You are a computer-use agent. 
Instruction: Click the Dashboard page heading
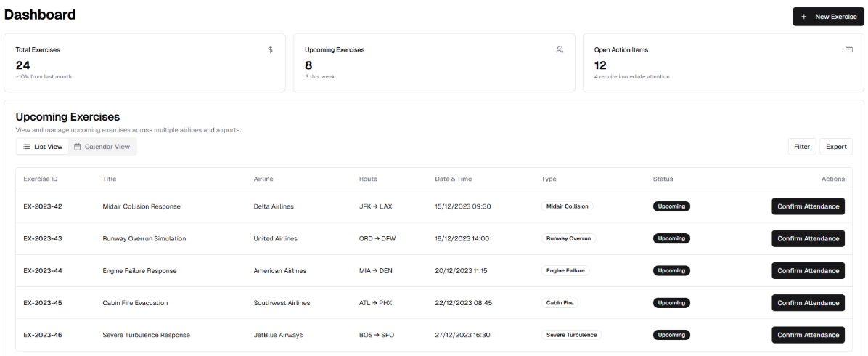[x=40, y=15]
